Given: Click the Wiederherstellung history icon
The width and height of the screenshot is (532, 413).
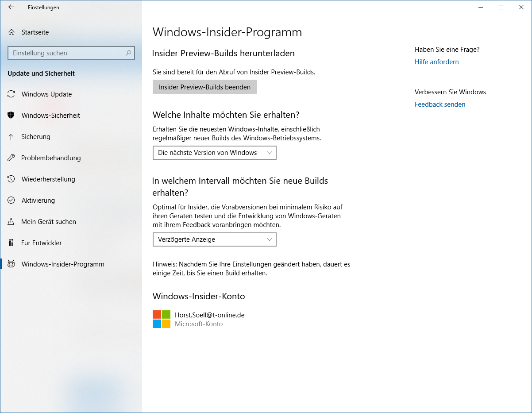Looking at the screenshot, I should pos(12,179).
